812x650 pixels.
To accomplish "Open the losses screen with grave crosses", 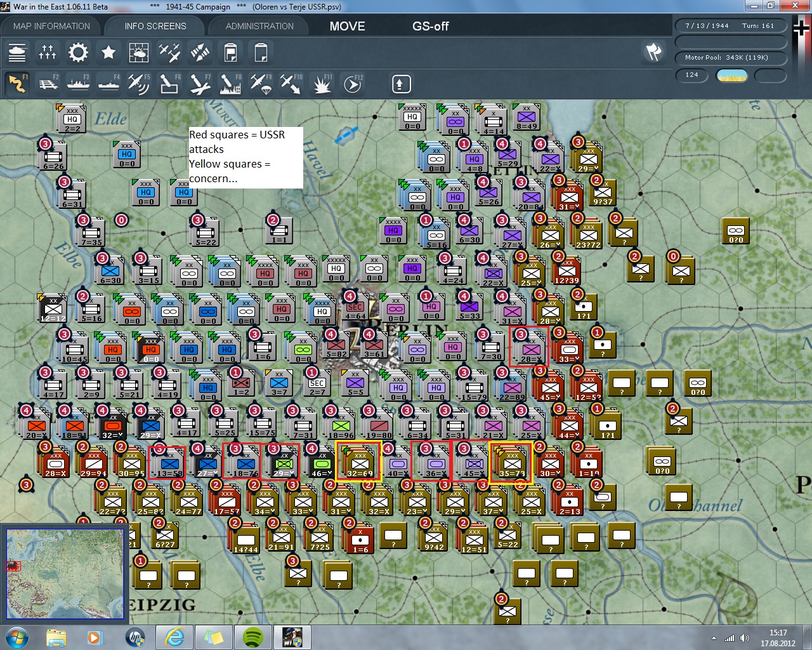I will [x=48, y=53].
